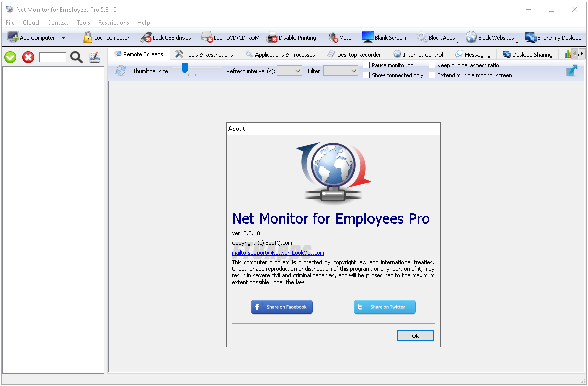Switch to the Internet Control tab
Screen dimensions: 588x386
tap(418, 54)
